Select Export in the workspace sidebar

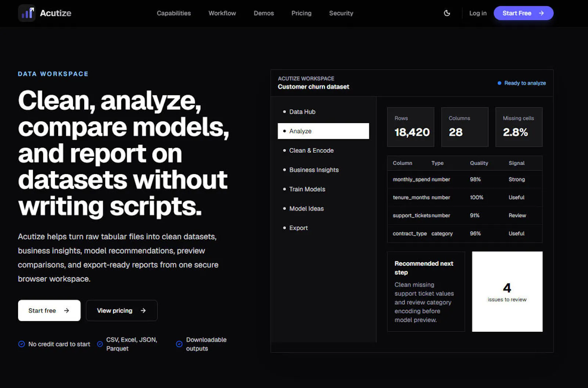tap(323, 228)
